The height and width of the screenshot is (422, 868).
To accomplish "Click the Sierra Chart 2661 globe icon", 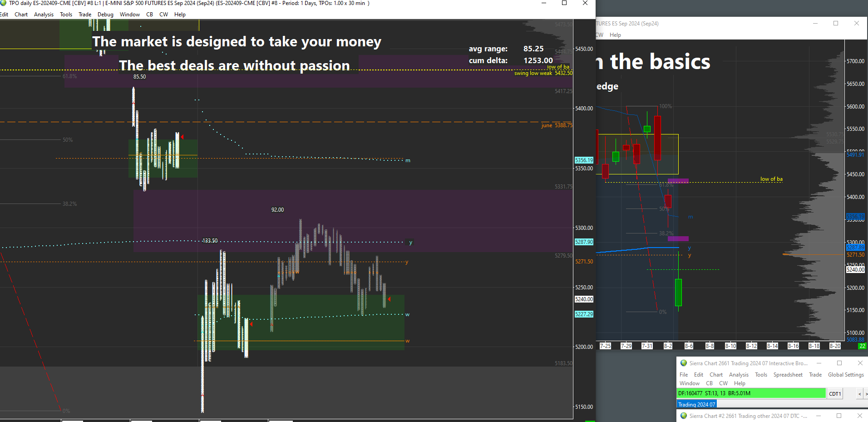I will (684, 363).
